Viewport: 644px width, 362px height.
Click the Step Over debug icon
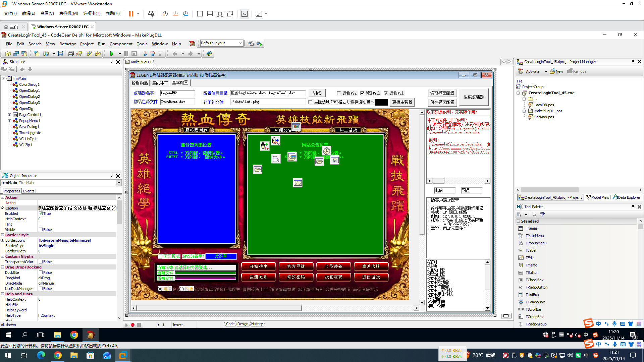[153, 54]
